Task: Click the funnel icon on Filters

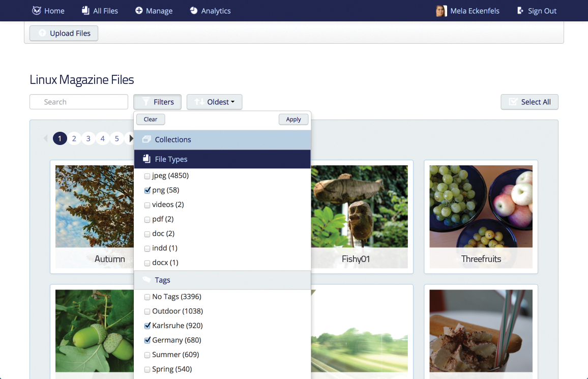Action: click(146, 102)
